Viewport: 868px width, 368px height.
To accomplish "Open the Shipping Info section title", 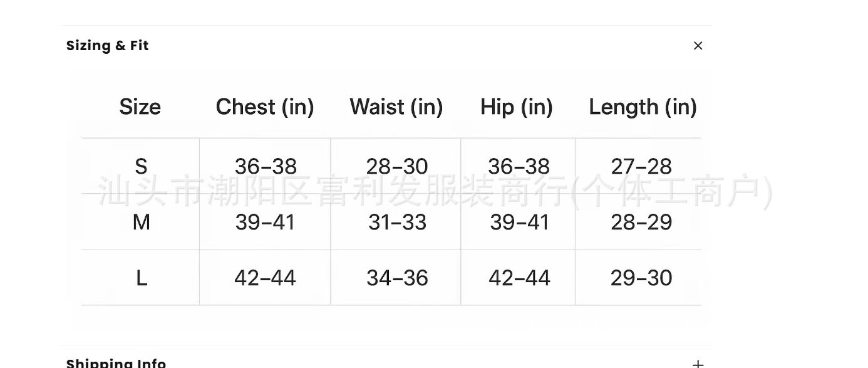I will 116,363.
